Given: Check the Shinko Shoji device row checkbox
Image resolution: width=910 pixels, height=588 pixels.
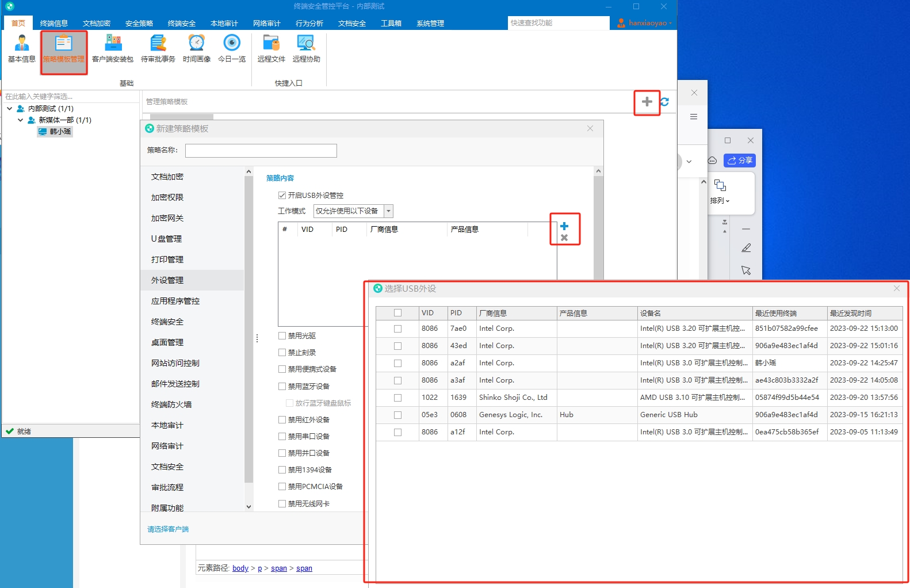Looking at the screenshot, I should click(397, 398).
